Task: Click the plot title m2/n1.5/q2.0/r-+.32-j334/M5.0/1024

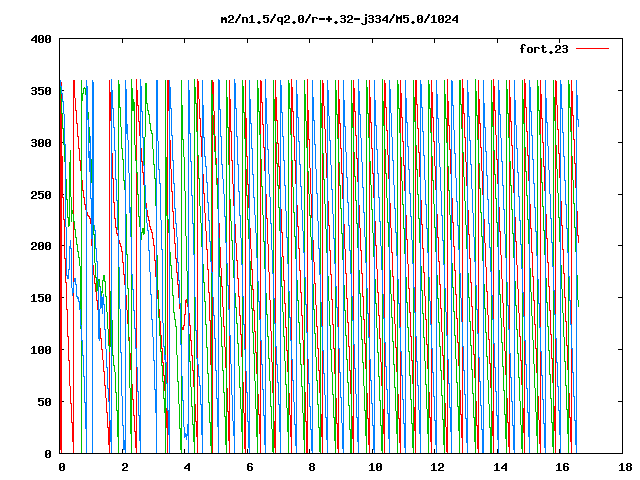Action: pyautogui.click(x=339, y=19)
